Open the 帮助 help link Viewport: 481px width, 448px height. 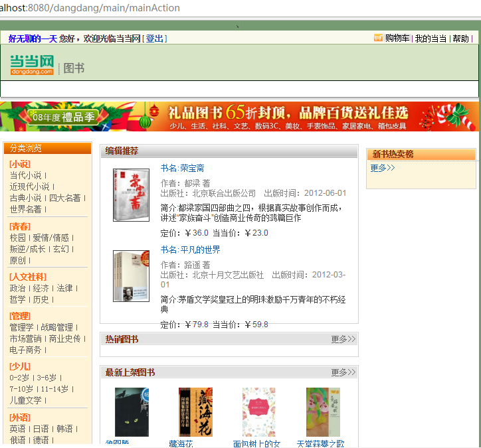pos(461,38)
